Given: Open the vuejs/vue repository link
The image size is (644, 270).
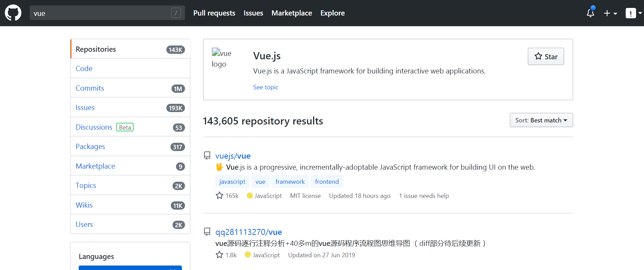Looking at the screenshot, I should point(233,156).
